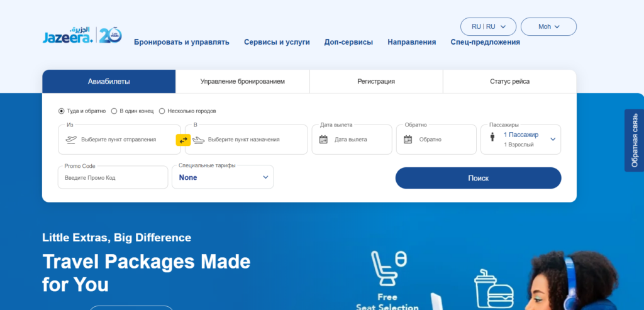
Task: Switch to the 'Управление бронированием' tab
Action: [242, 82]
